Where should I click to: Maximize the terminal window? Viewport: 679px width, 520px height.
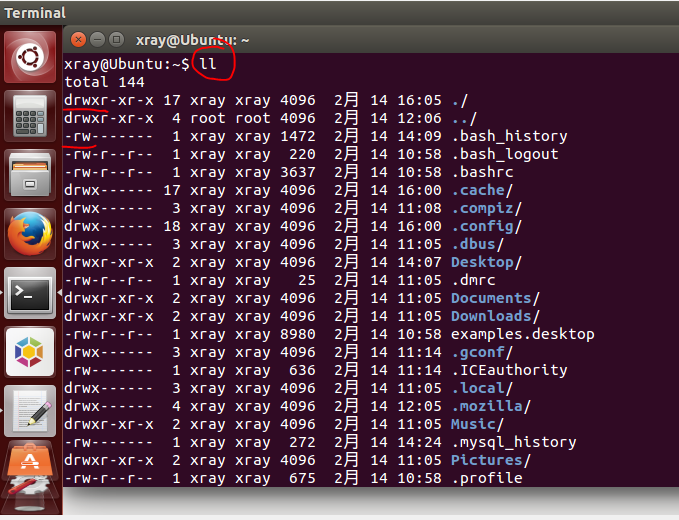(x=116, y=40)
